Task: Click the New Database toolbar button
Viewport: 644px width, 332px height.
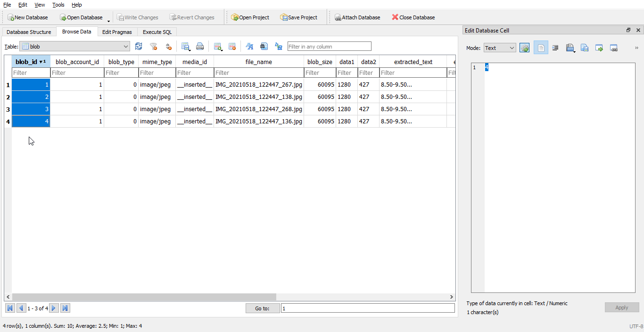Action: tap(27, 17)
